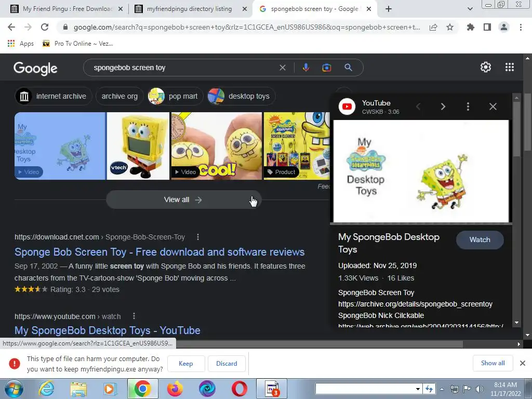Open the Google apps grid
The height and width of the screenshot is (399, 532).
coord(510,67)
